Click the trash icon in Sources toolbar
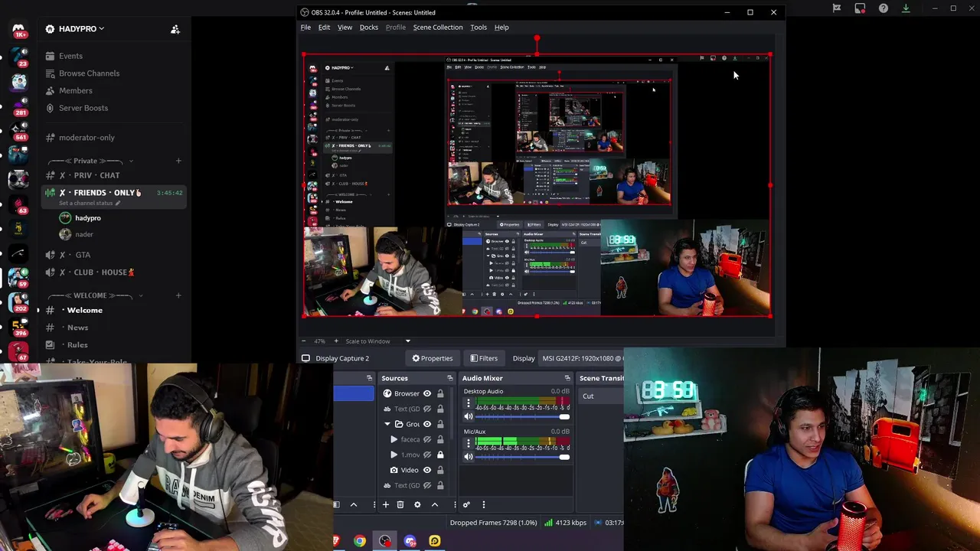980x551 pixels. [400, 504]
